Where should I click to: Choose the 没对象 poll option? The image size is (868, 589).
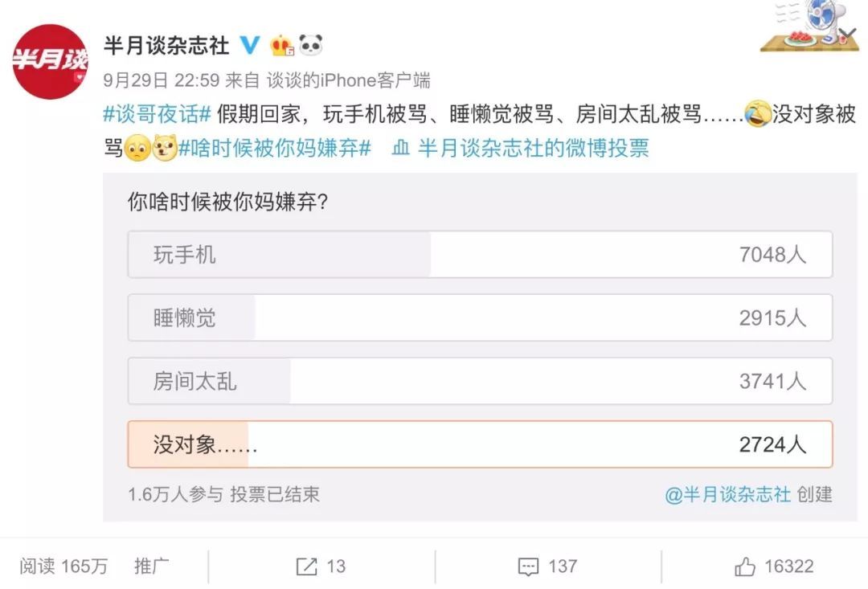pyautogui.click(x=482, y=445)
